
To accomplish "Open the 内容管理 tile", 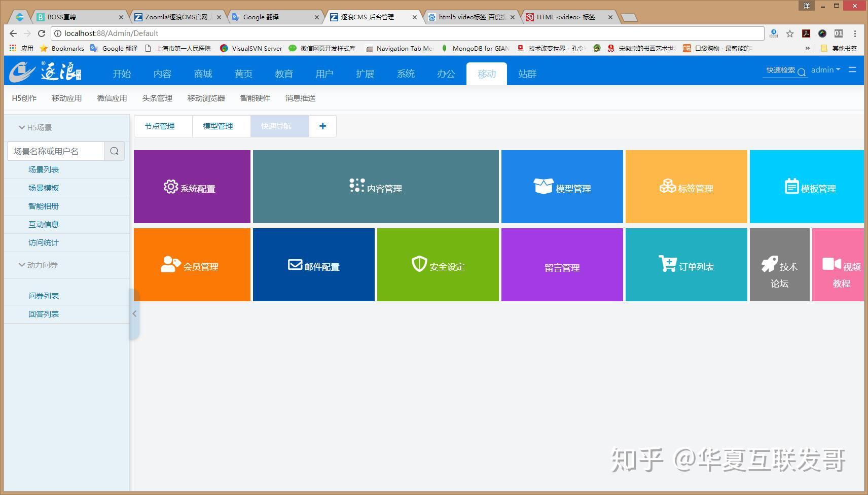I will click(x=376, y=187).
